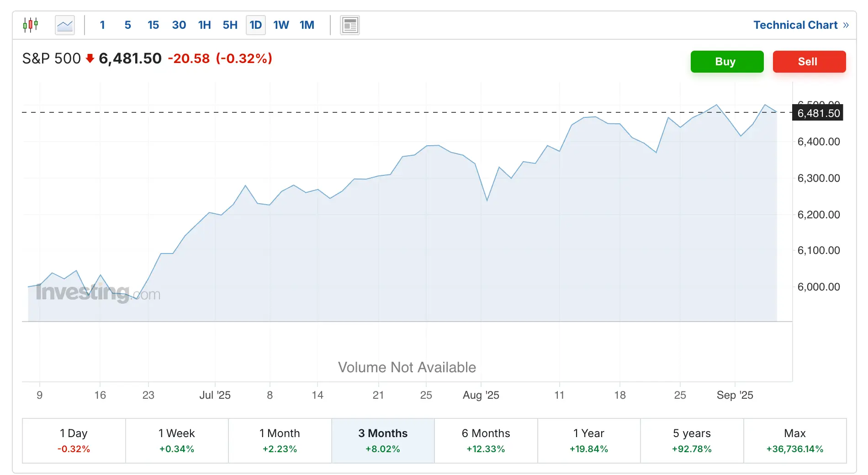Click the date label 8 on the time axis
The width and height of the screenshot is (868, 475).
[x=270, y=395]
